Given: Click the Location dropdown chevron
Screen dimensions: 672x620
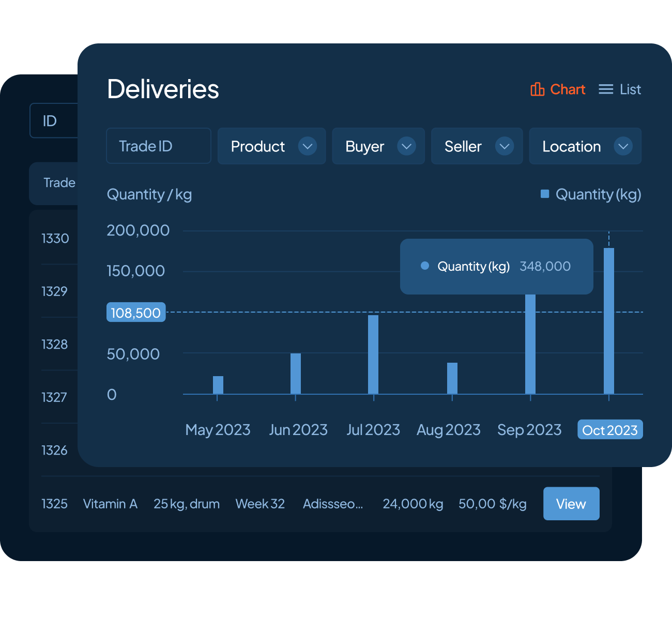Looking at the screenshot, I should (623, 146).
